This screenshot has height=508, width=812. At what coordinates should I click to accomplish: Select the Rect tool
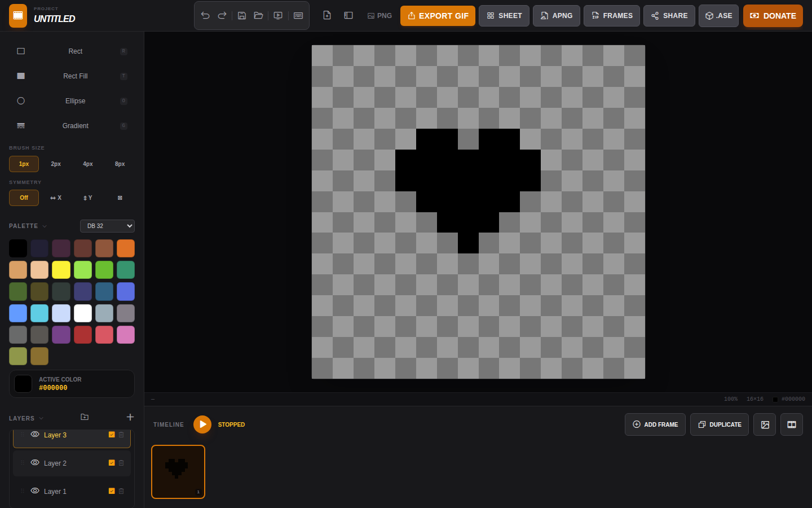(72, 51)
